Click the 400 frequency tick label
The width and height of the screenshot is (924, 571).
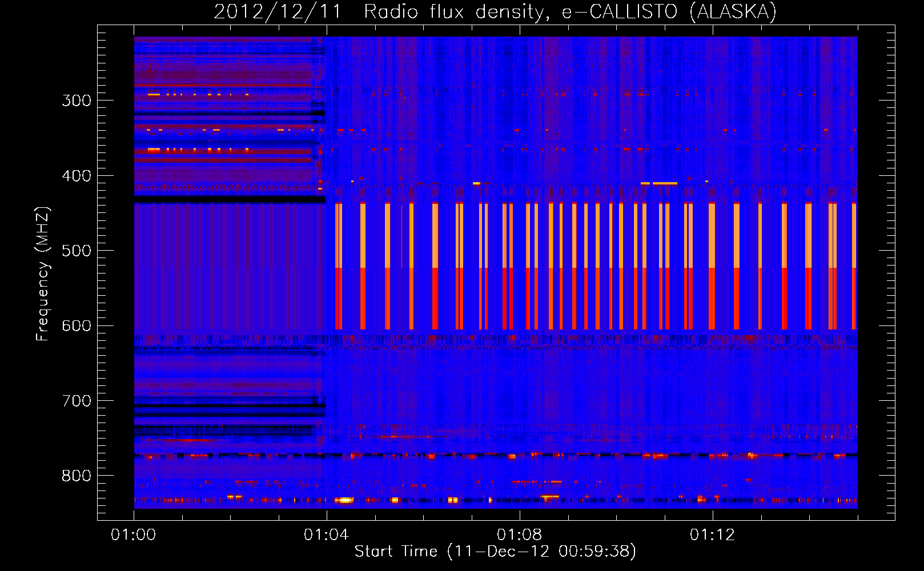[77, 176]
